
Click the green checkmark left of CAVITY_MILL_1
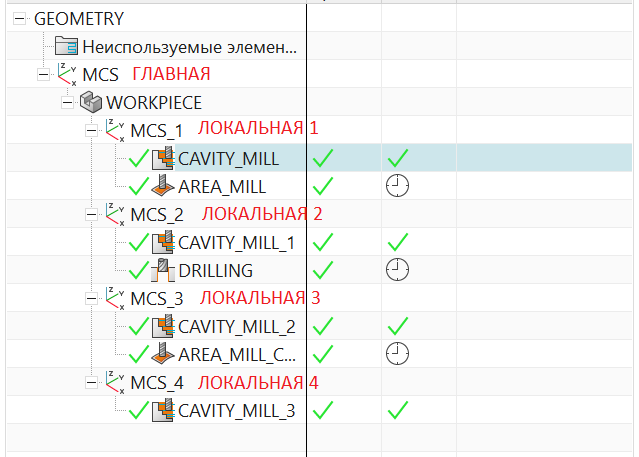pos(139,242)
